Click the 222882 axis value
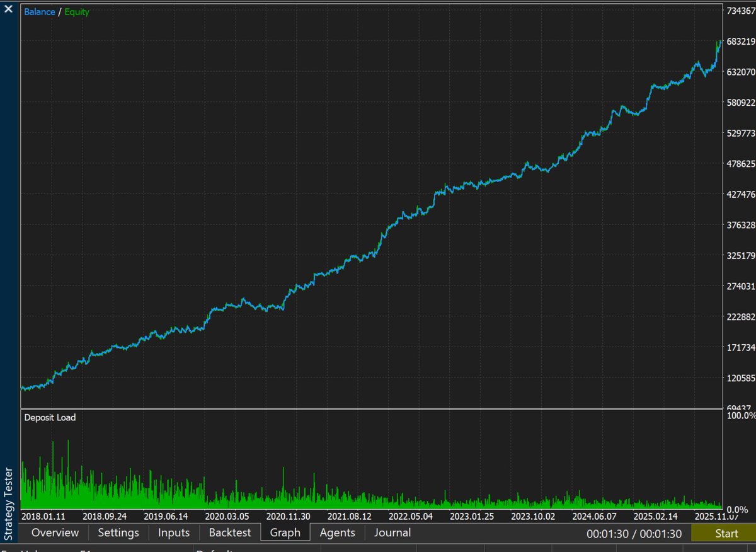756x552 pixels. coord(741,317)
